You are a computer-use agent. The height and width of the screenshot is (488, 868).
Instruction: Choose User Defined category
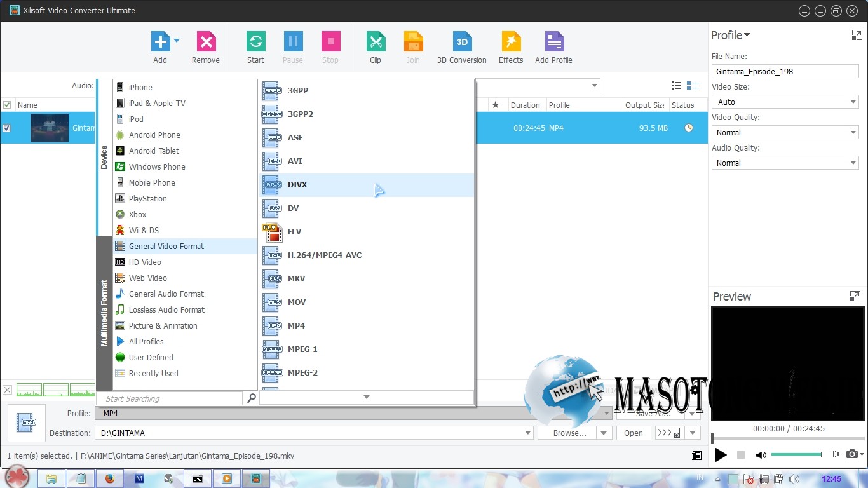pos(185,357)
